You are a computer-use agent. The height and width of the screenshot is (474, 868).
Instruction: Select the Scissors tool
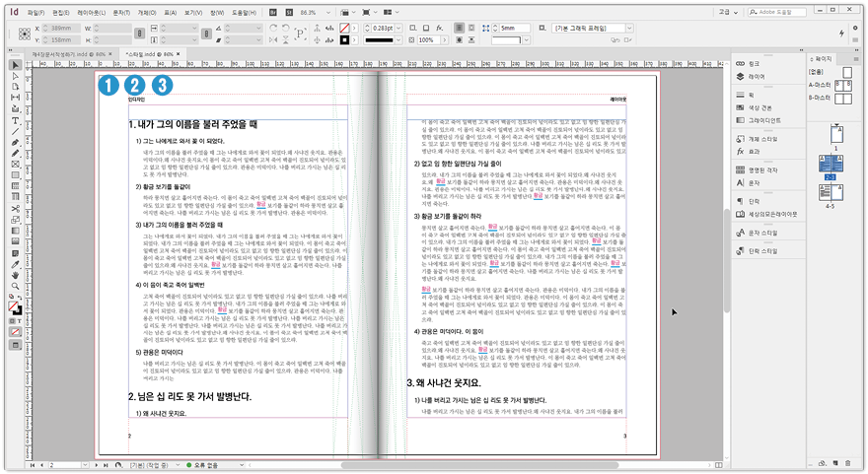pyautogui.click(x=16, y=209)
